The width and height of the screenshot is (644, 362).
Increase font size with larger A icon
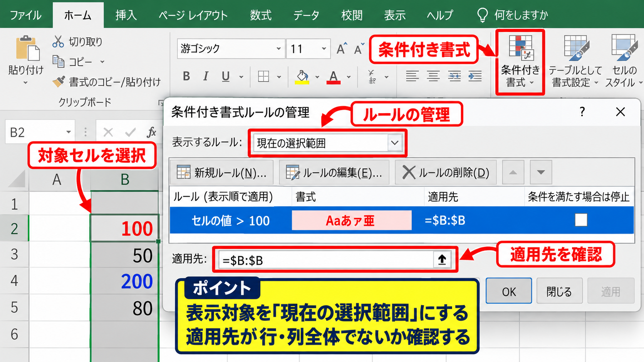point(341,48)
